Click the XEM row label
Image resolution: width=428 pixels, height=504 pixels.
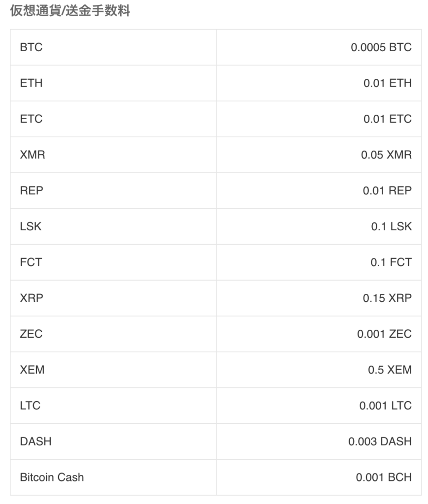(32, 370)
